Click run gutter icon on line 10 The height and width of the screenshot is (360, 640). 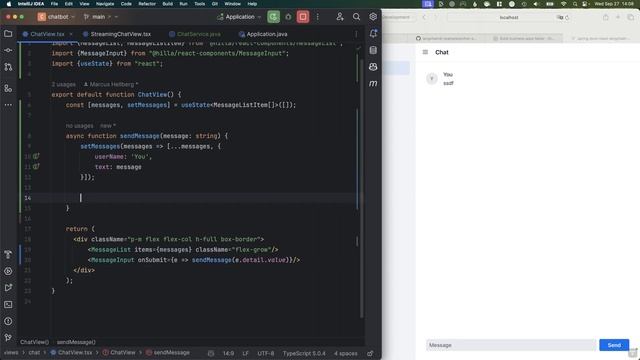point(36,156)
